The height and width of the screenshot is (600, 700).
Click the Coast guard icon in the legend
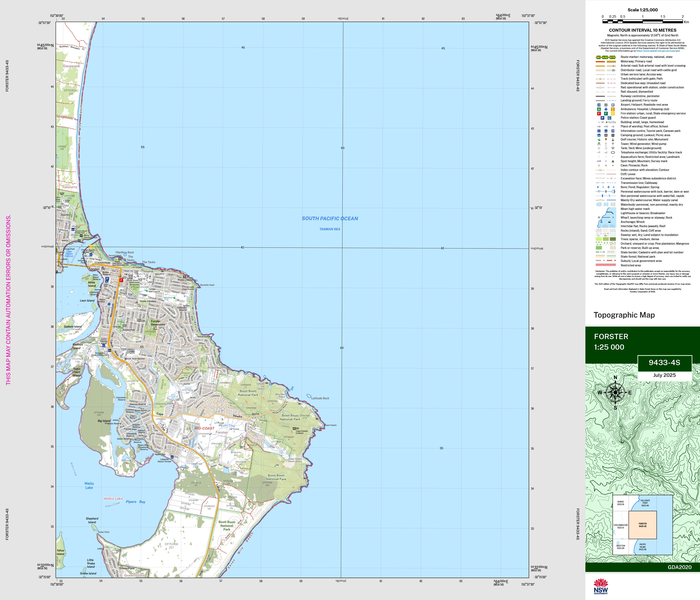click(x=609, y=118)
